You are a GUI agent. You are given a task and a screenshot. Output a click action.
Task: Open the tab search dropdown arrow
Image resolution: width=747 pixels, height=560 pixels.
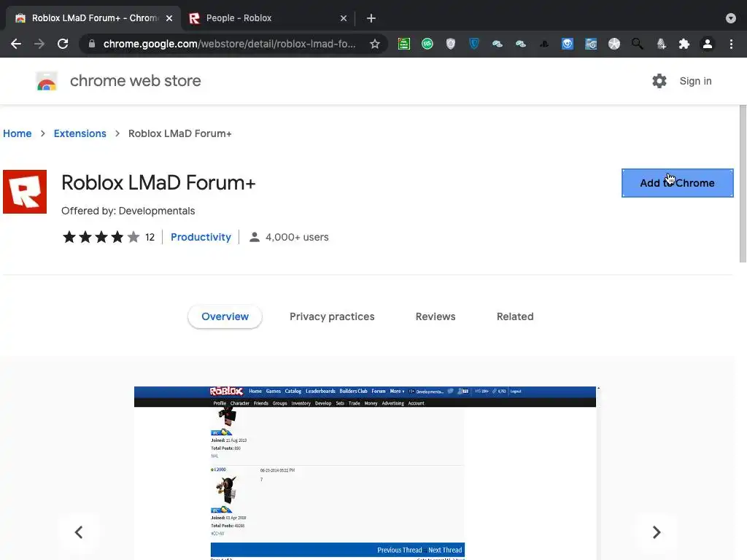pyautogui.click(x=731, y=18)
